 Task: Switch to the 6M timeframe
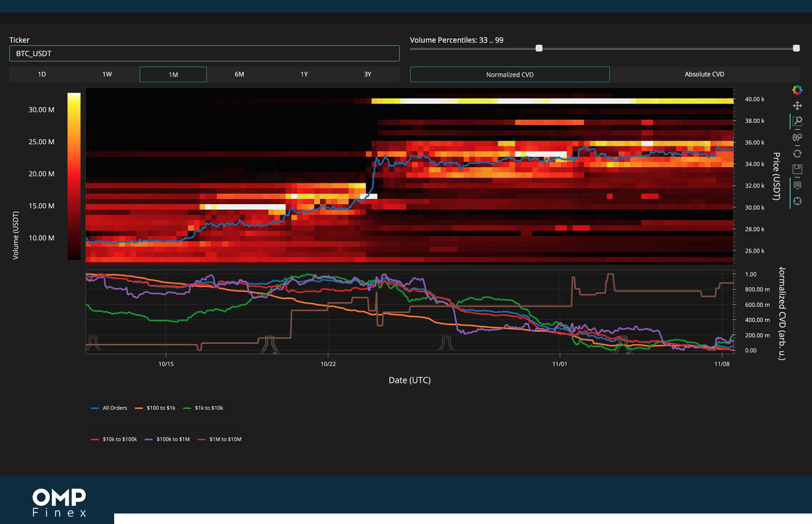(x=239, y=74)
